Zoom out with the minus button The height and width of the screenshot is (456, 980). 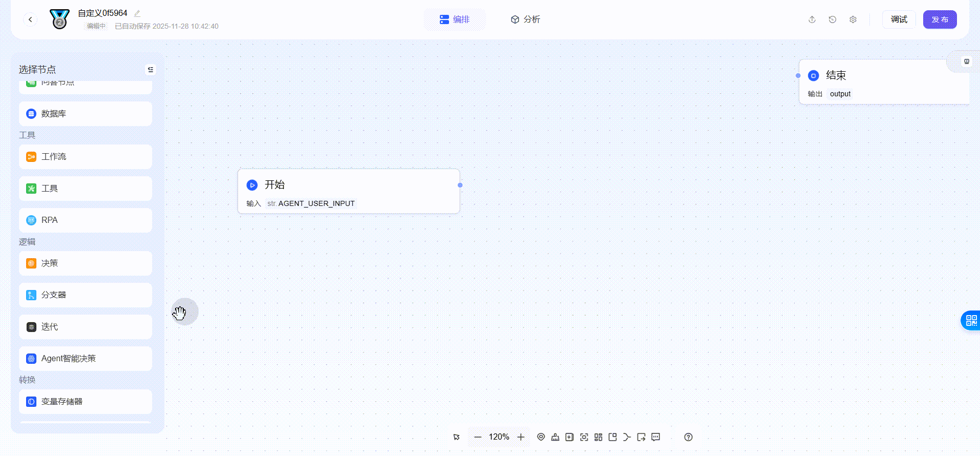[x=478, y=437]
